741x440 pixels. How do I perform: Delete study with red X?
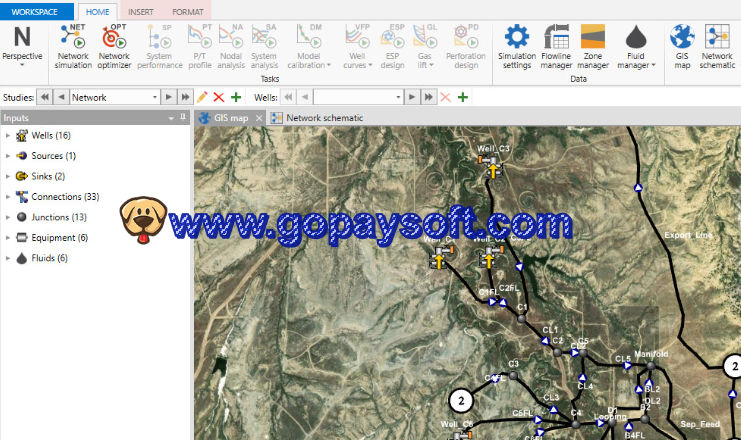click(218, 97)
